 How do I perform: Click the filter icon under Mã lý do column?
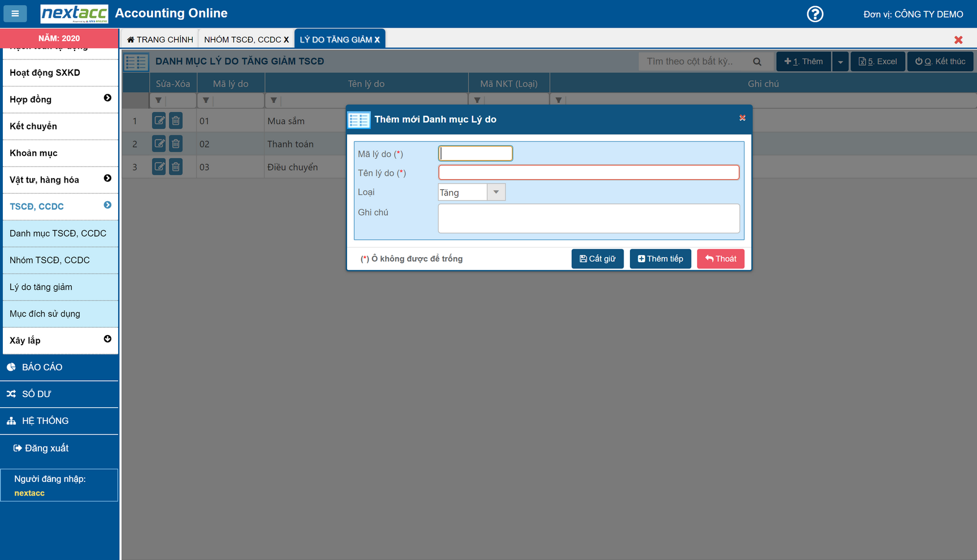(x=206, y=101)
